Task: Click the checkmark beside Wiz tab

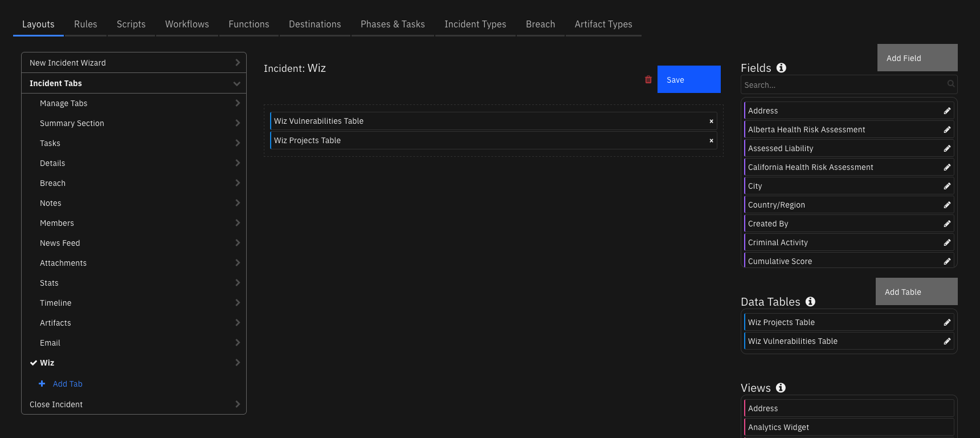Action: pos(34,363)
